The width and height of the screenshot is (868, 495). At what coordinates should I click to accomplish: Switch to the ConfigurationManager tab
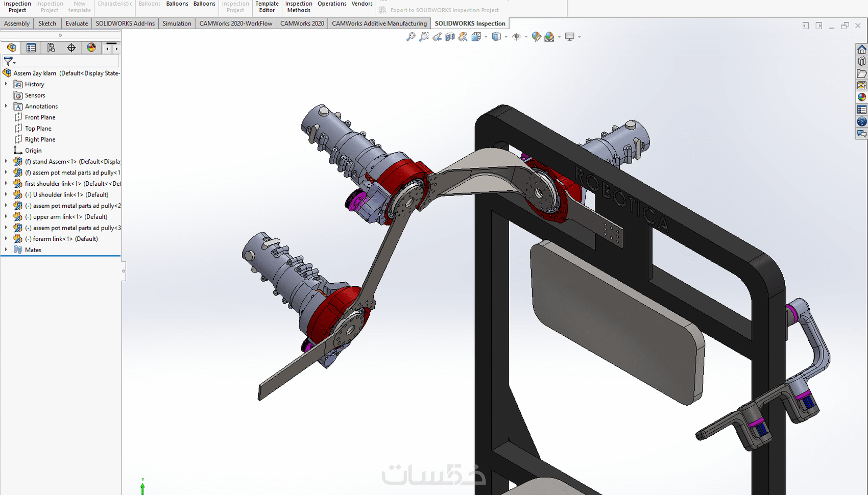(x=51, y=47)
